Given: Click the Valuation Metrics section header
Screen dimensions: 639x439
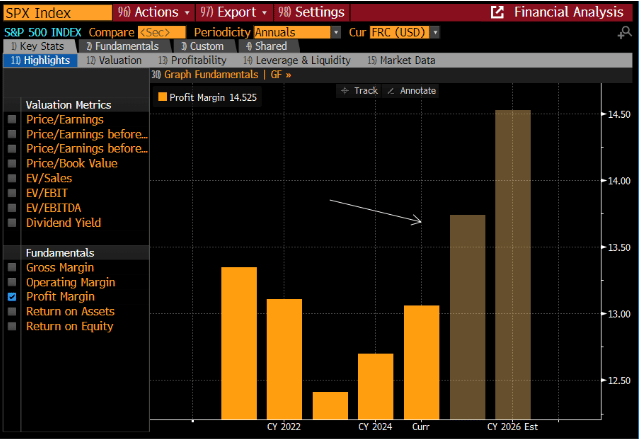Looking at the screenshot, I should [68, 105].
